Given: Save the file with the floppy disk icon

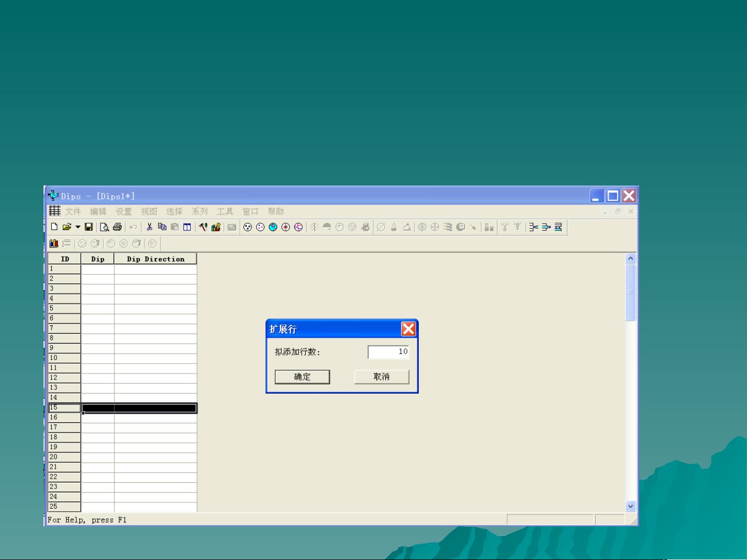Looking at the screenshot, I should pos(89,227).
